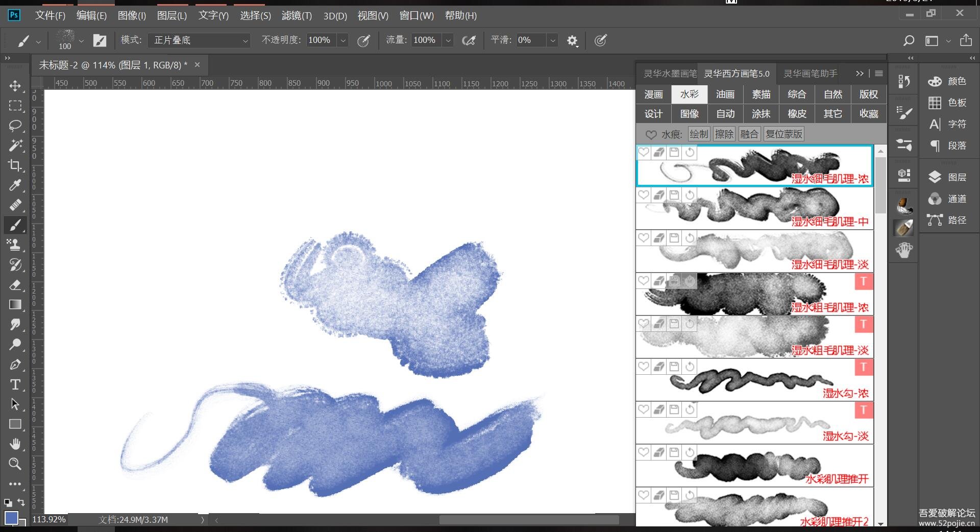Open the 窗口(W) menu

click(x=416, y=16)
